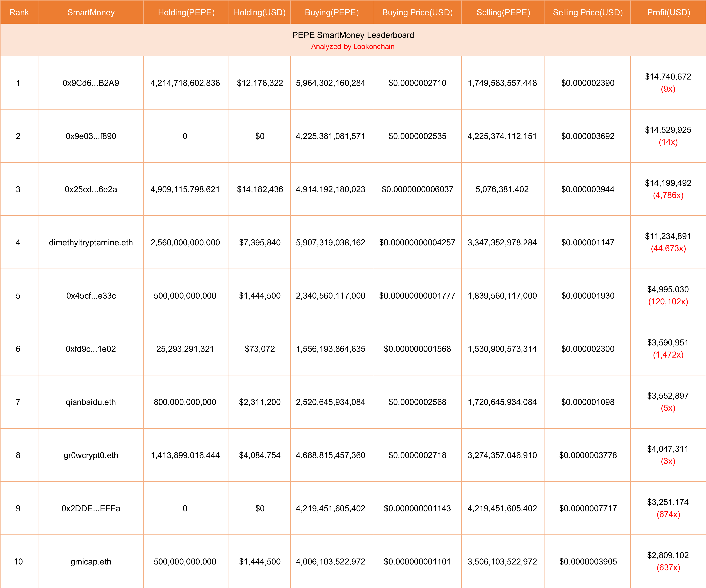
Task: Click the $14,740,672 profit value
Action: (x=668, y=77)
